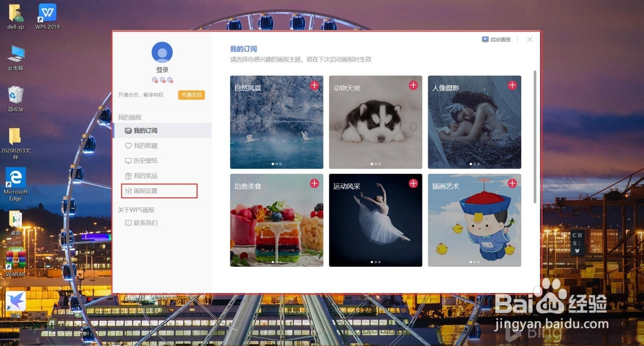Click the carousel dots on the 运动风采 card
644x346 pixels.
point(375,262)
